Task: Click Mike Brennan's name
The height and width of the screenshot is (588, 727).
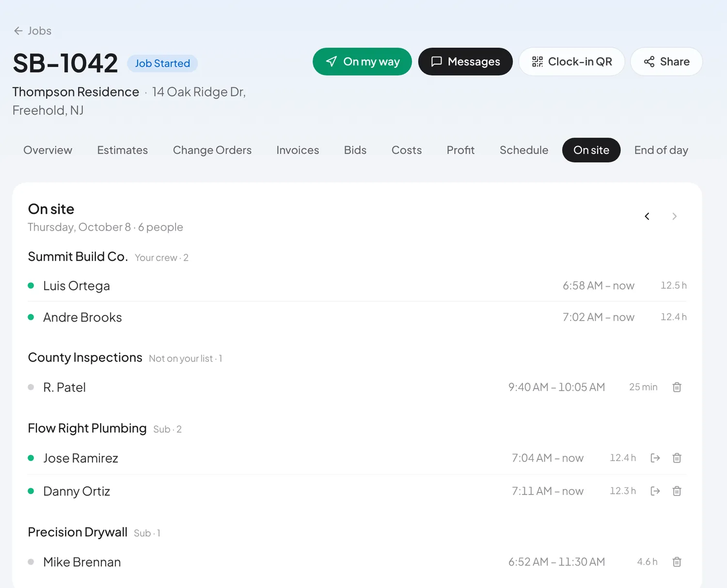Action: coord(82,562)
